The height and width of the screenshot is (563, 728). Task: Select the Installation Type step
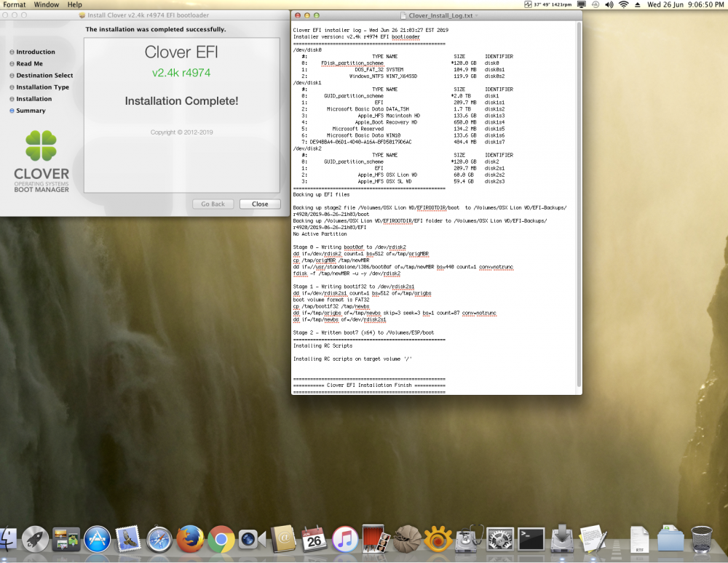(42, 87)
